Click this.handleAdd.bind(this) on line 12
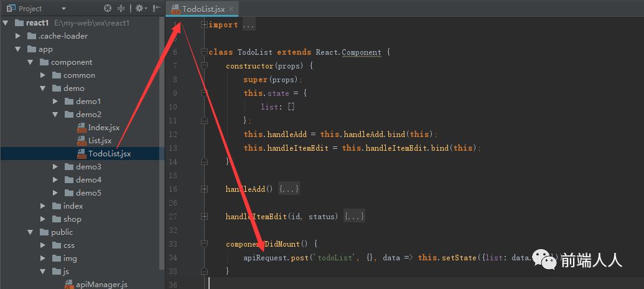 (376, 135)
